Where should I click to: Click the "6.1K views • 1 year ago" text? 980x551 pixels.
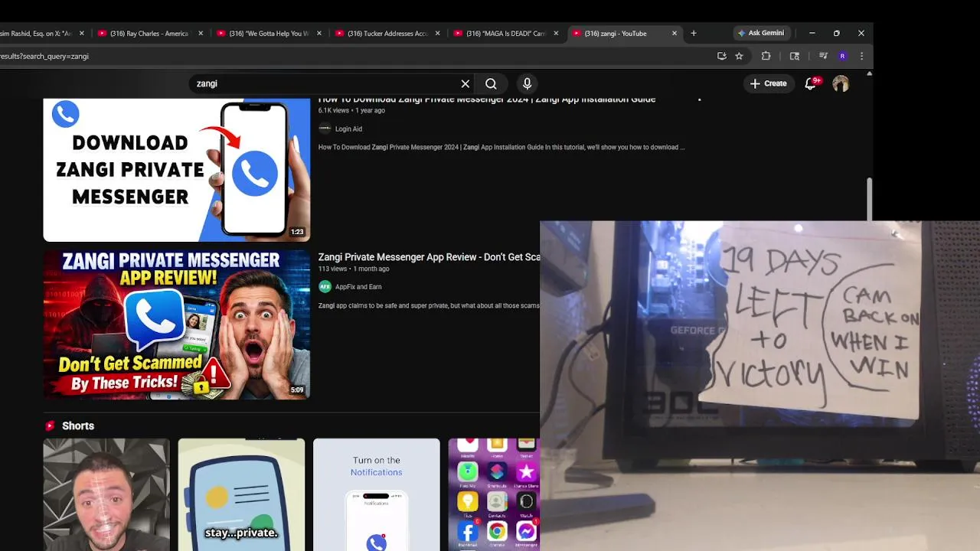[x=351, y=110]
